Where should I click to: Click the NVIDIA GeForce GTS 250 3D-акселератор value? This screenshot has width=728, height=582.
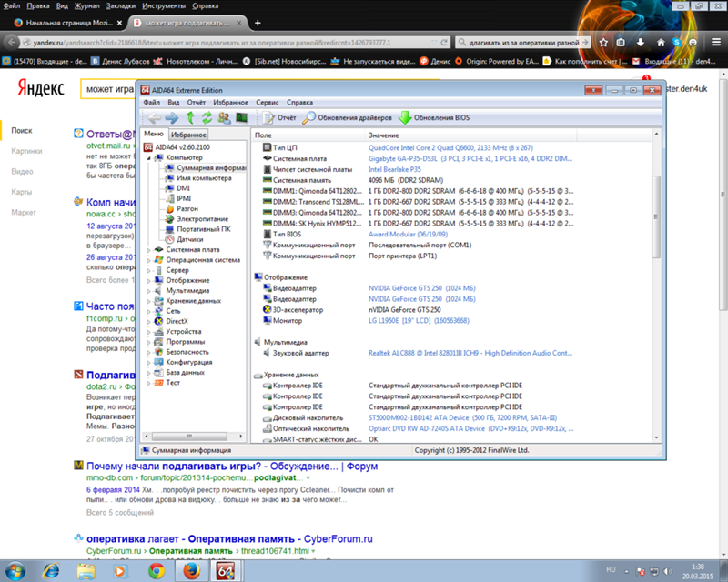[406, 309]
